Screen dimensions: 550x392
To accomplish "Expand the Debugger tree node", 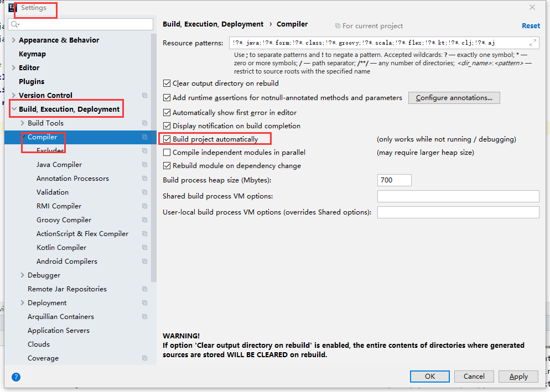I will click(23, 275).
